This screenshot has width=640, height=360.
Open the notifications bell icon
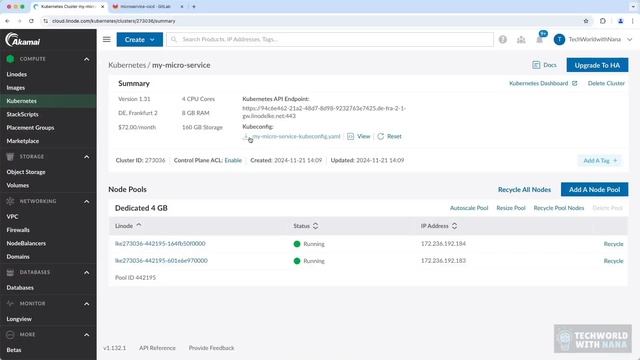tap(540, 40)
